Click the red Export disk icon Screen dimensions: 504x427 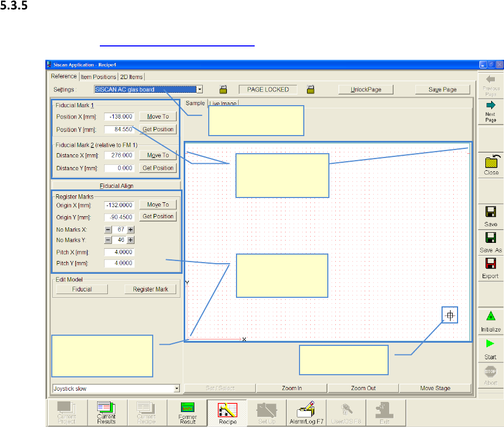(491, 264)
